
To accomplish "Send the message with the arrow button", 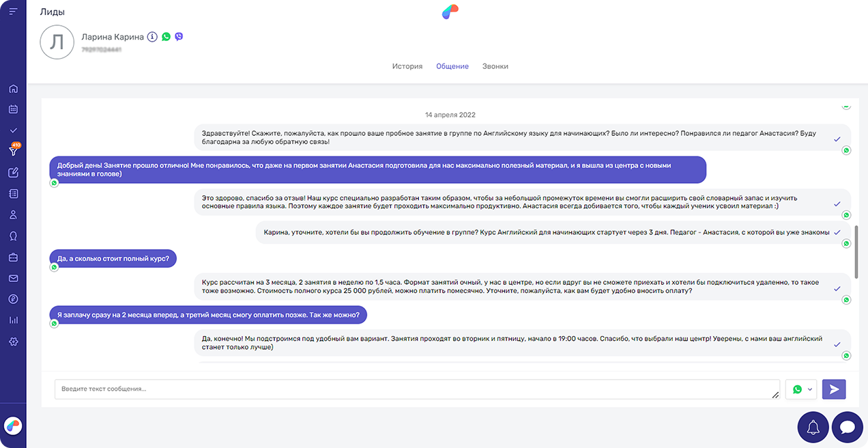I will 834,389.
